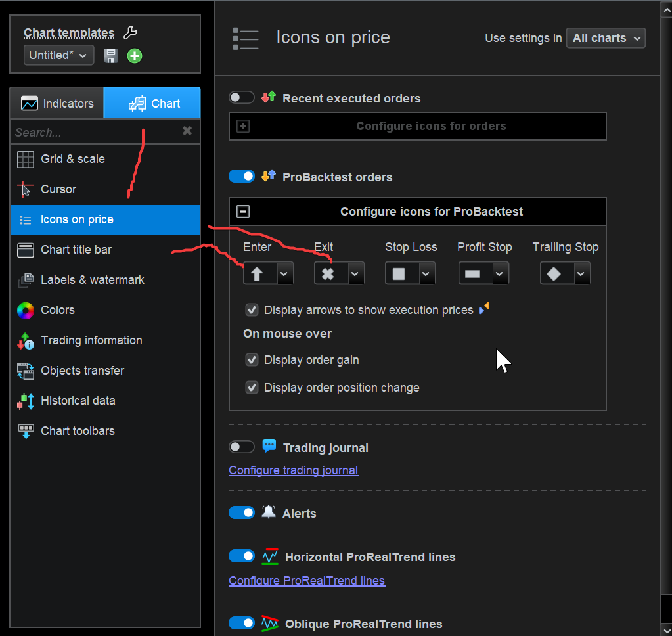The image size is (672, 636).
Task: Click the Trading journal speech bubble icon
Action: tap(269, 446)
